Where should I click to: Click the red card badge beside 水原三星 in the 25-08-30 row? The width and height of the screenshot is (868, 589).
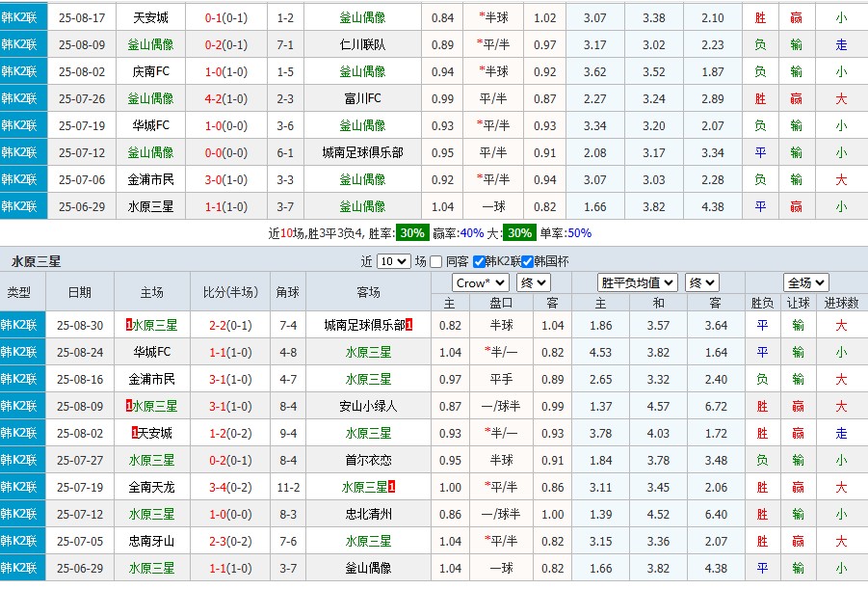pos(127,325)
